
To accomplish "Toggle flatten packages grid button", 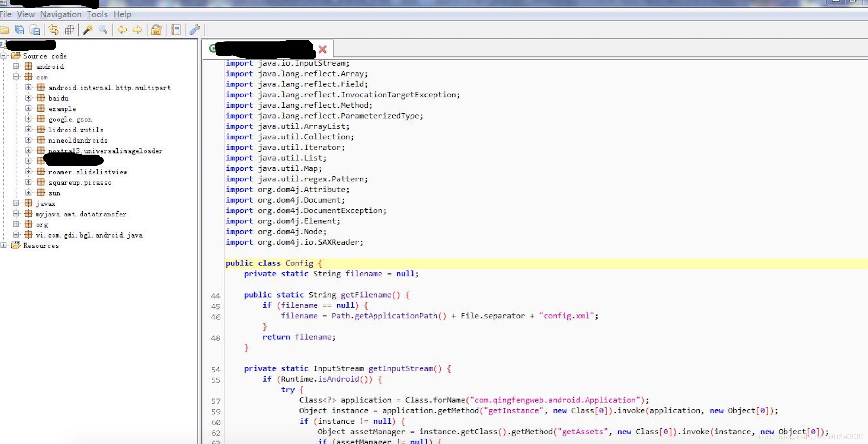I will click(x=69, y=30).
